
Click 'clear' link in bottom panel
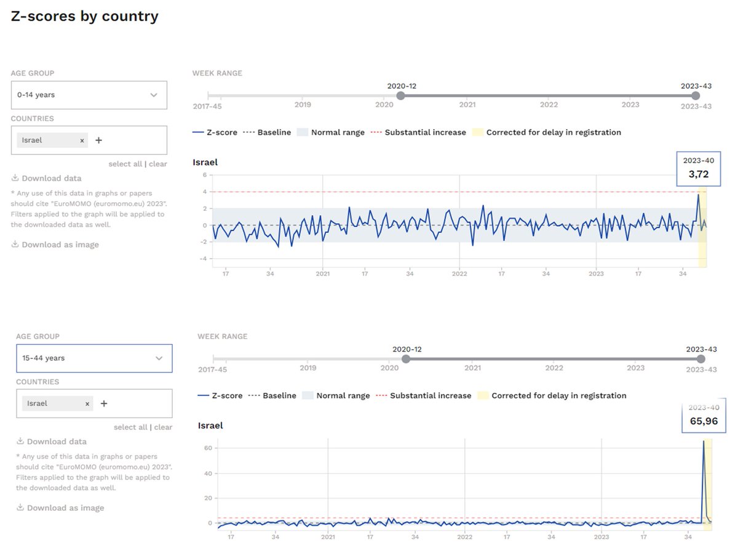[x=163, y=427]
